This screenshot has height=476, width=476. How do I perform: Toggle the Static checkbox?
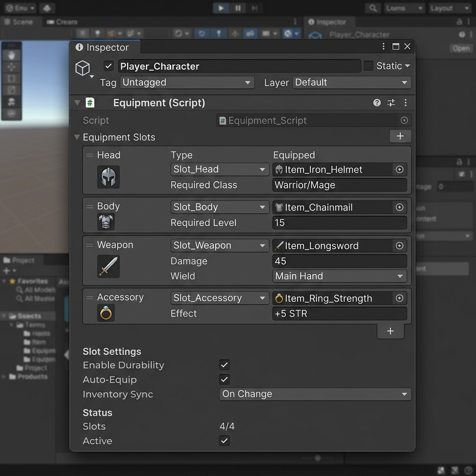369,66
